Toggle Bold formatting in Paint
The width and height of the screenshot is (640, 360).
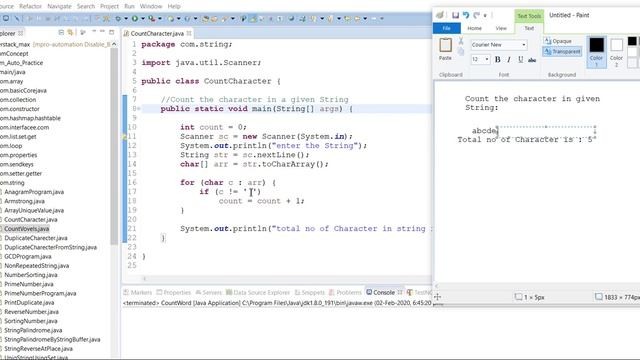click(498, 60)
